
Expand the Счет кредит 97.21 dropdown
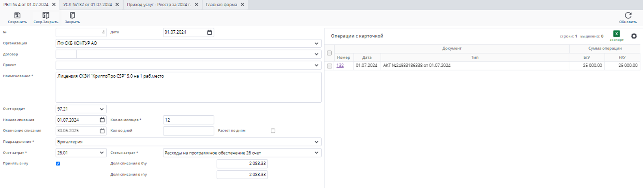[102, 109]
